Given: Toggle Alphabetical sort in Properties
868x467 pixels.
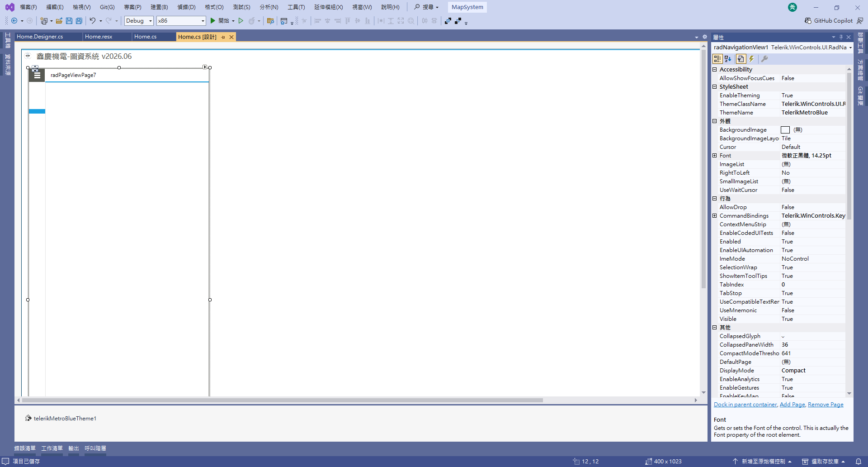Looking at the screenshot, I should tap(728, 59).
